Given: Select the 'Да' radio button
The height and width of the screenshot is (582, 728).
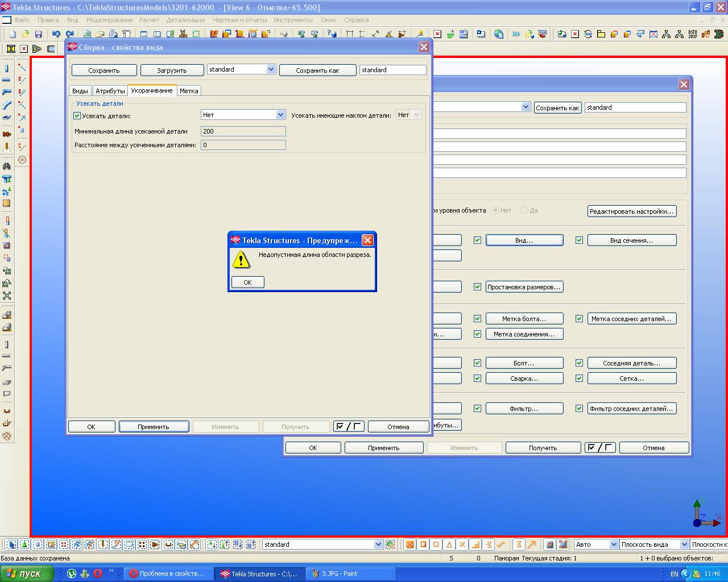Looking at the screenshot, I should coord(524,210).
